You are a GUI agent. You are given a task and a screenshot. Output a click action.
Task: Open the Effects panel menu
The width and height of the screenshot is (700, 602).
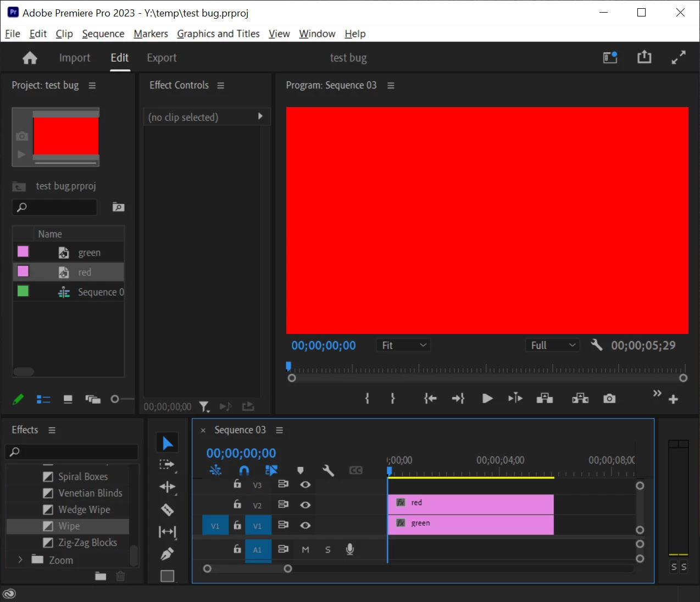tap(52, 430)
